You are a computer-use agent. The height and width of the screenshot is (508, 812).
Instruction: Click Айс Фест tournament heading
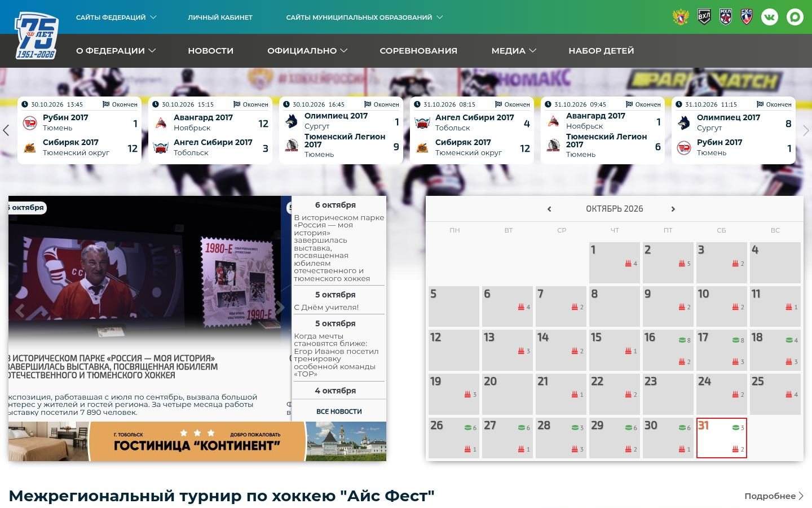pyautogui.click(x=222, y=496)
